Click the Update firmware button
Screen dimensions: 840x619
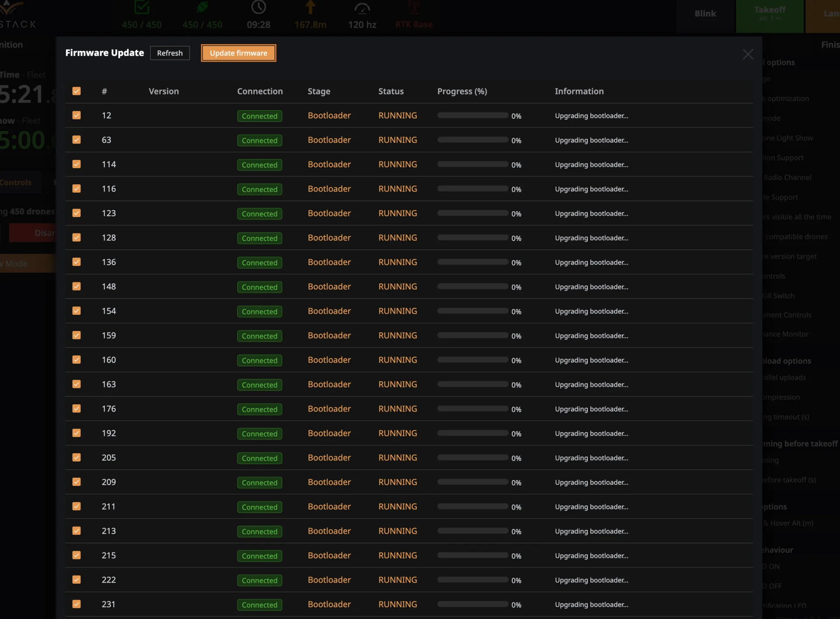tap(238, 53)
